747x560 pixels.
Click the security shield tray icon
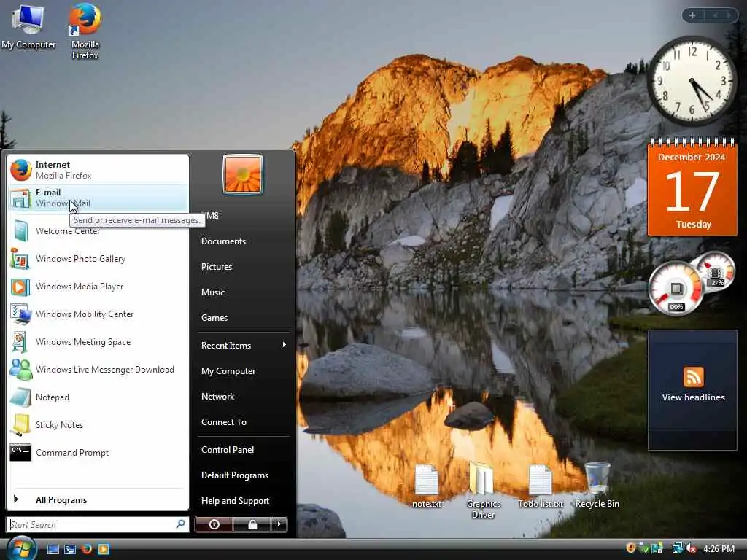[x=631, y=548]
